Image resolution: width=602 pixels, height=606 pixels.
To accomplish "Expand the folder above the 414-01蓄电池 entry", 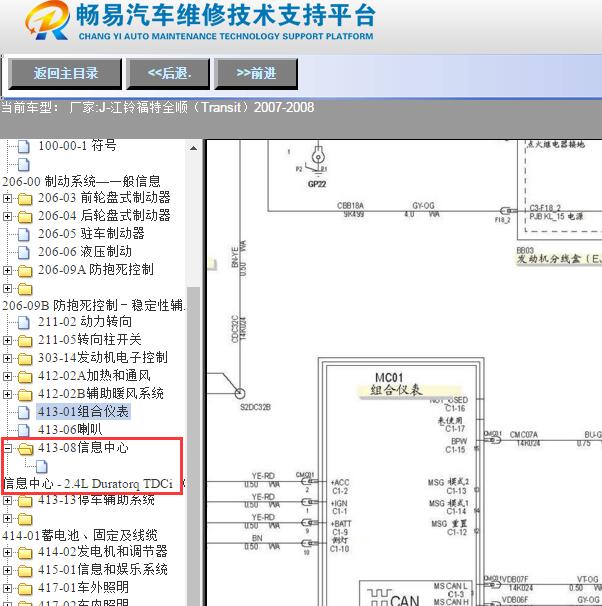I will click(7, 518).
